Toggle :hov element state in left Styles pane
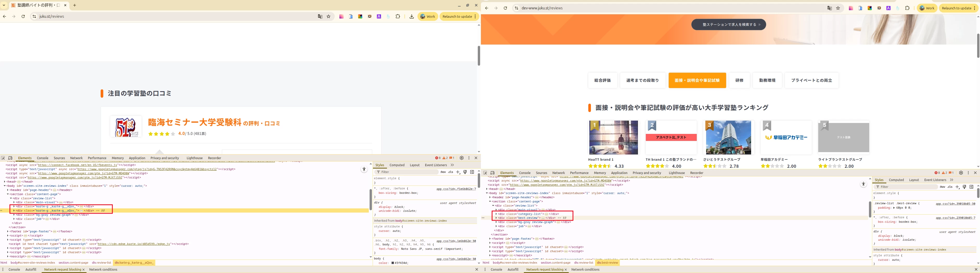The height and width of the screenshot is (273, 980). 443,172
